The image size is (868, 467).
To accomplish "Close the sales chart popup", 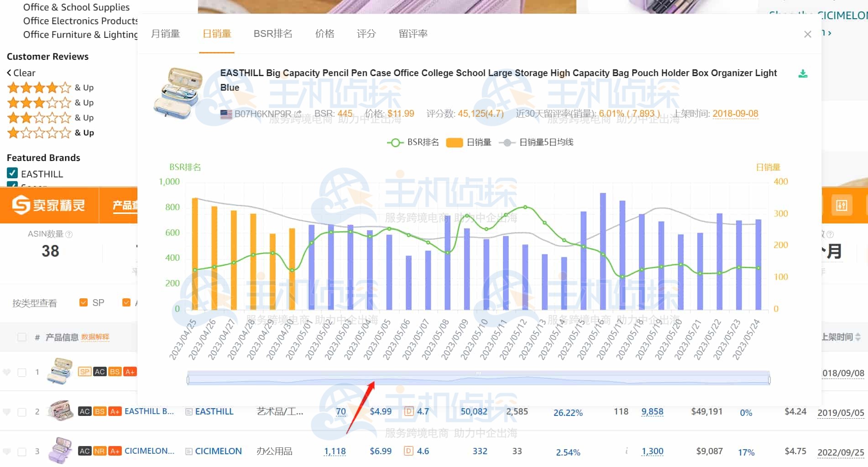I will (807, 34).
